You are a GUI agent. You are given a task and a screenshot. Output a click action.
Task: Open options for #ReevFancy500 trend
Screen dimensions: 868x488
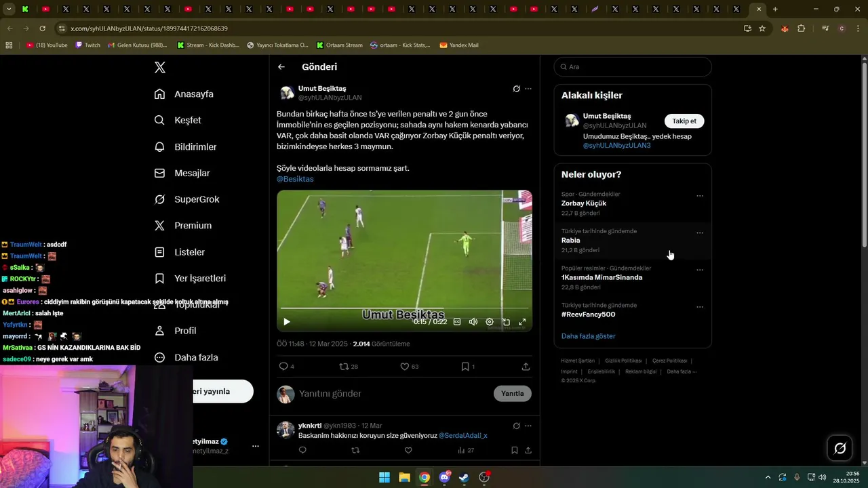coord(700,307)
